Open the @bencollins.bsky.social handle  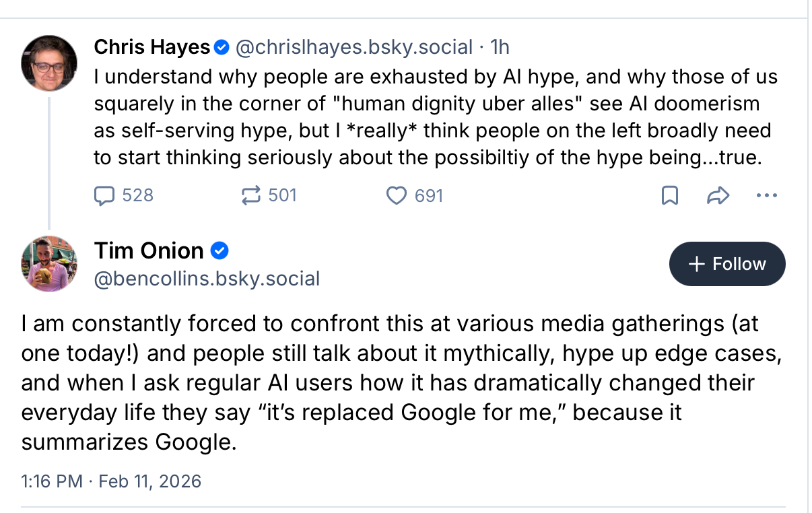(x=207, y=278)
